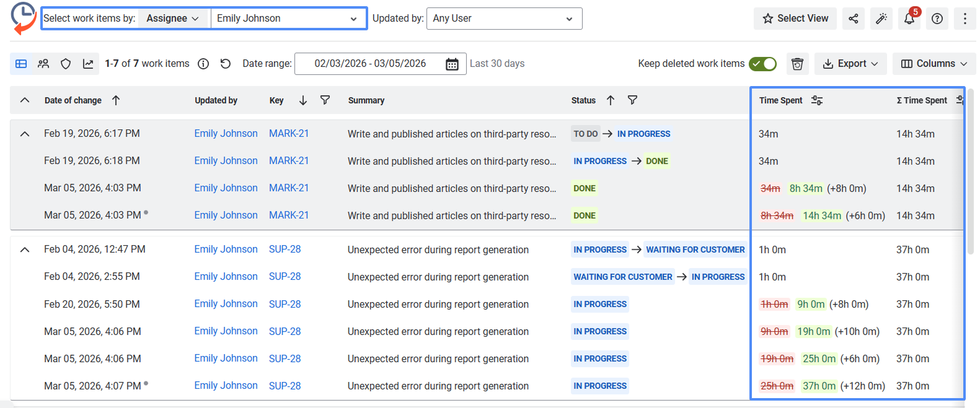Screen dimensions: 980x408
Task: Open Time Spent column settings icon
Action: (817, 100)
